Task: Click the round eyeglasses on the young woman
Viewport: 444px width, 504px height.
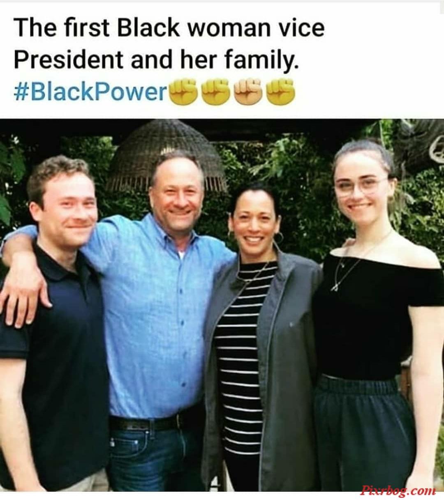Action: pyautogui.click(x=361, y=185)
